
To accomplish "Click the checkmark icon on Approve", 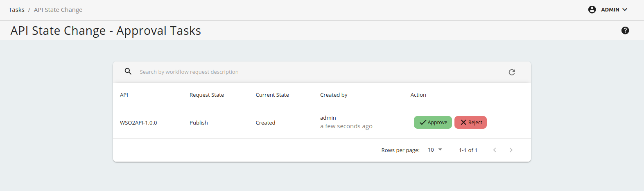I will coord(423,122).
